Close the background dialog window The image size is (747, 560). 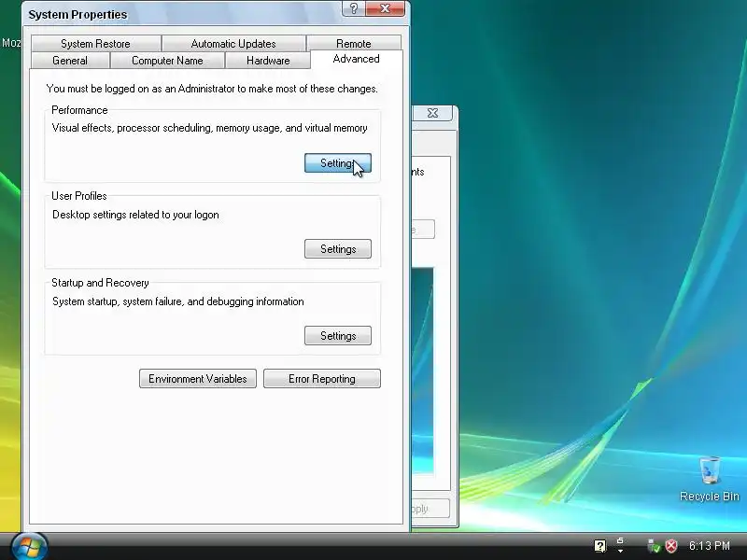point(432,113)
